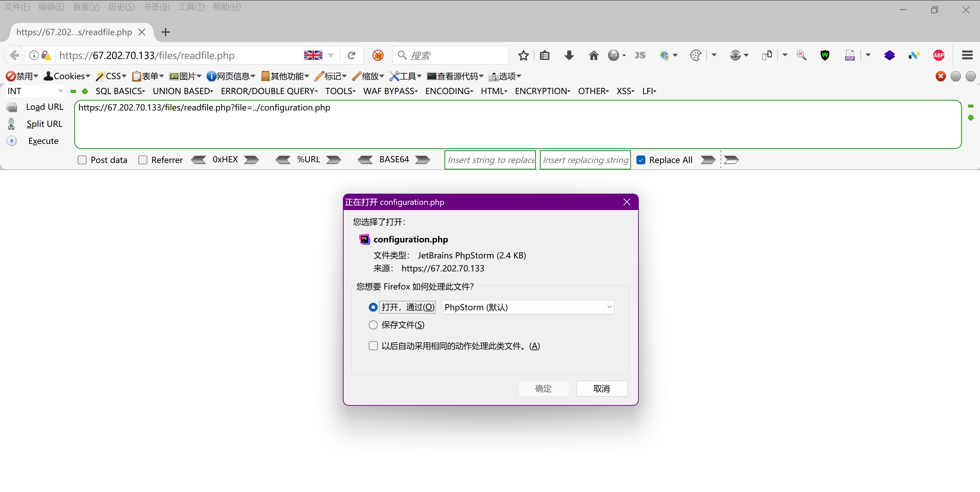Viewport: 980px width, 492px height.
Task: Click the reload page icon
Action: click(x=351, y=56)
